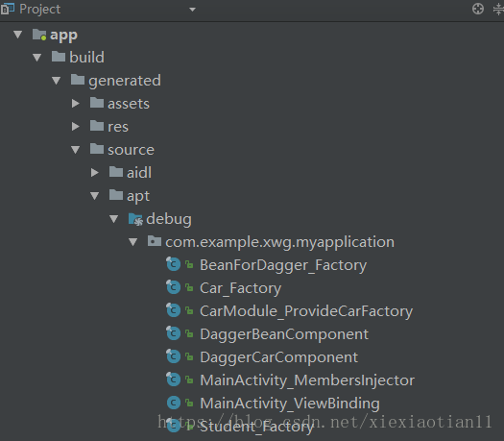Image resolution: width=504 pixels, height=441 pixels.
Task: Expand the assets folder arrow
Action: pyautogui.click(x=76, y=103)
